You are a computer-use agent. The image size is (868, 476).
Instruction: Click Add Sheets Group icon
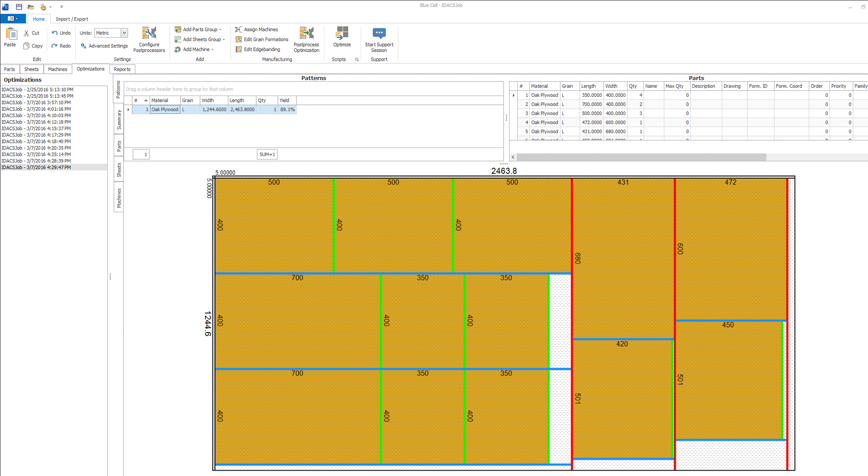pyautogui.click(x=178, y=39)
